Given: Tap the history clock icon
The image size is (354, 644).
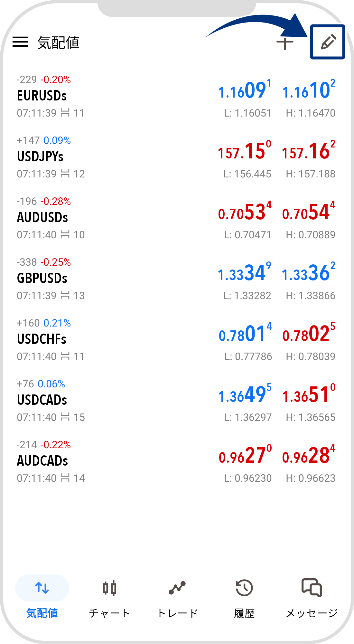Looking at the screenshot, I should tap(244, 588).
